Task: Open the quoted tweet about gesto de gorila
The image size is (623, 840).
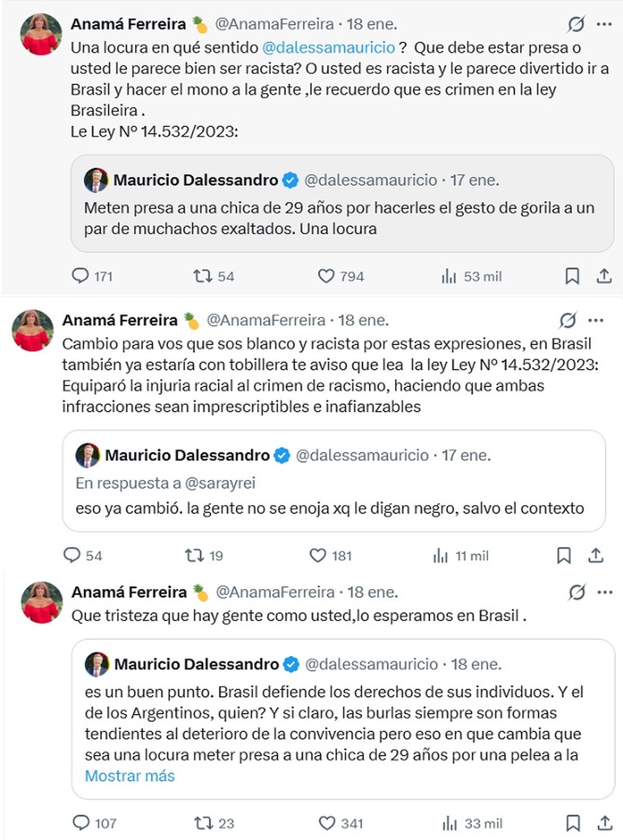Action: point(342,218)
